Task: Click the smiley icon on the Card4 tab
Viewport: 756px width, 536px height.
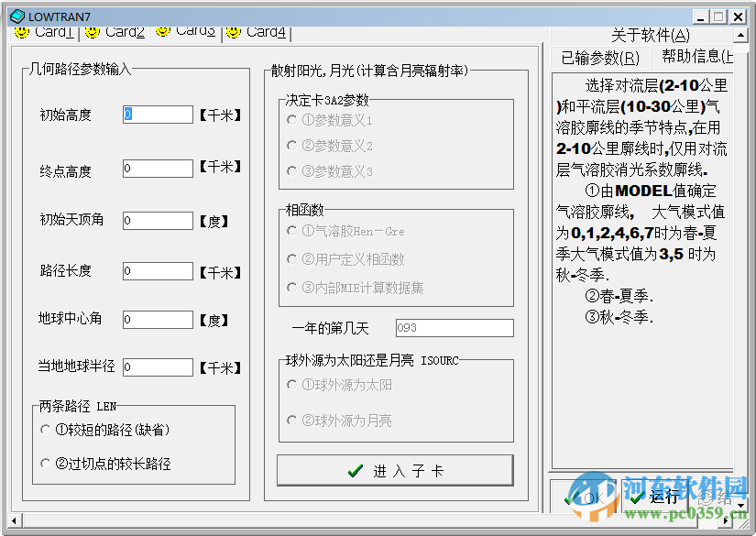Action: tap(233, 30)
